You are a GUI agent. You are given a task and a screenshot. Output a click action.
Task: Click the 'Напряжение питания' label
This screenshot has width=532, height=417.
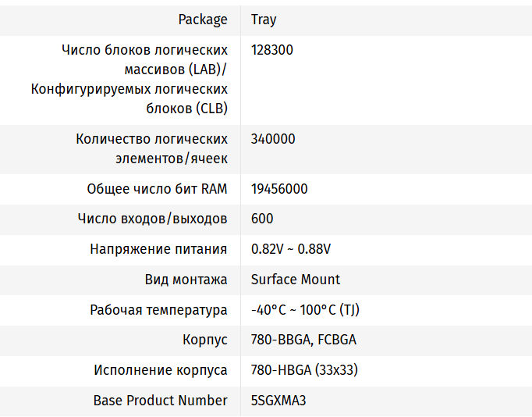pyautogui.click(x=158, y=250)
